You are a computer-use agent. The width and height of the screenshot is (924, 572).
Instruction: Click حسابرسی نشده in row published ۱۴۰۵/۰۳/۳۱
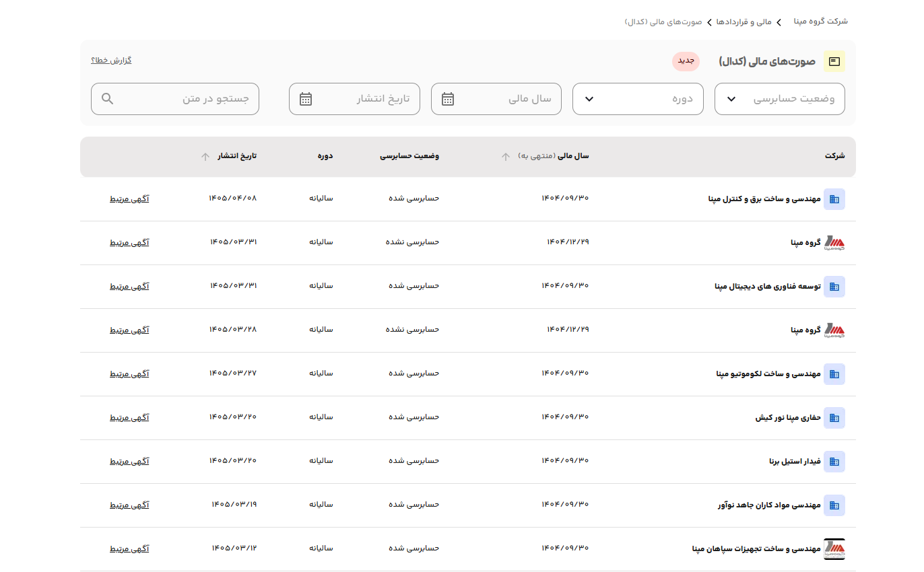coord(413,242)
